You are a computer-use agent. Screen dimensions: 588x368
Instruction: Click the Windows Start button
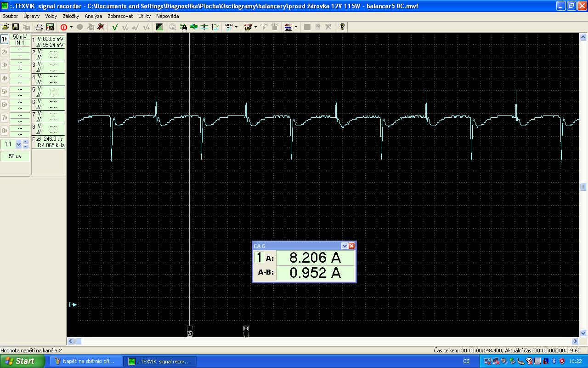tap(19, 361)
